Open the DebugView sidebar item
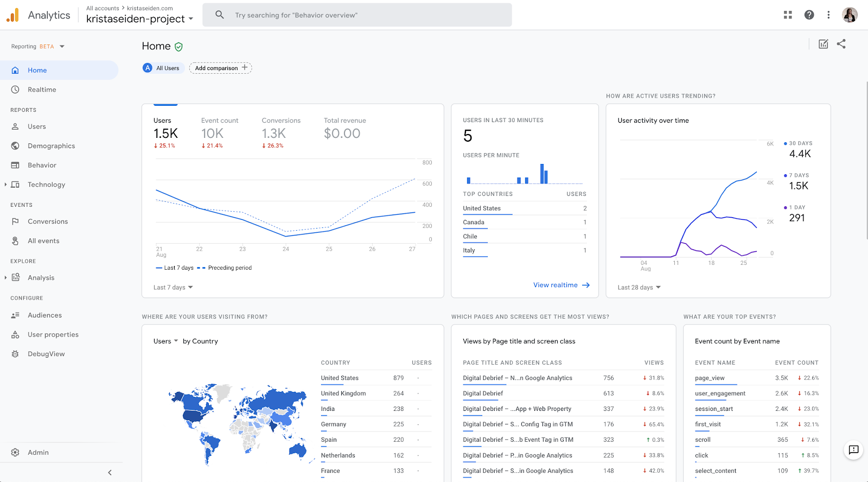The height and width of the screenshot is (482, 868). pos(46,354)
